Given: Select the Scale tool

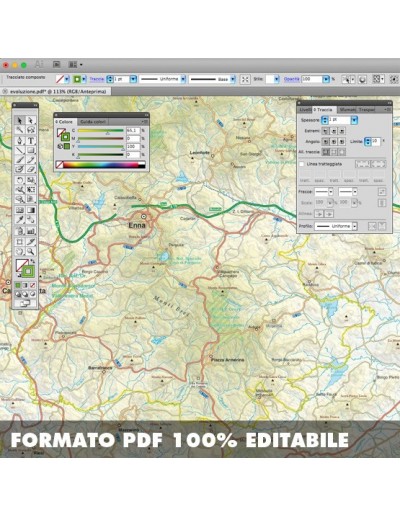Looking at the screenshot, I should pos(30,180).
